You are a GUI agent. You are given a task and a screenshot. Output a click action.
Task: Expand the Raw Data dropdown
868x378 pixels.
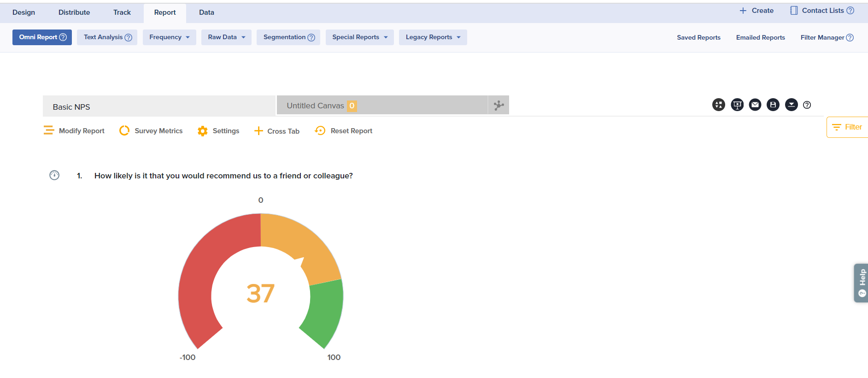(x=226, y=37)
